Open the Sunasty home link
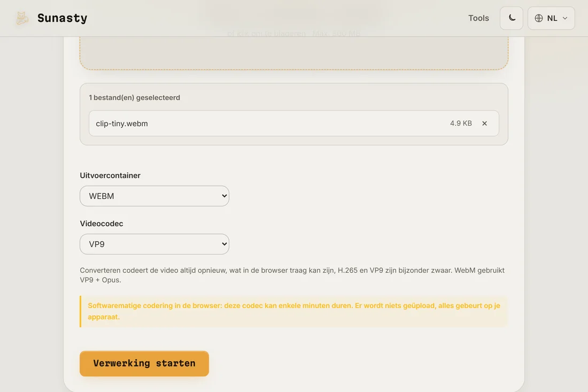The width and height of the screenshot is (588, 392). (x=51, y=18)
